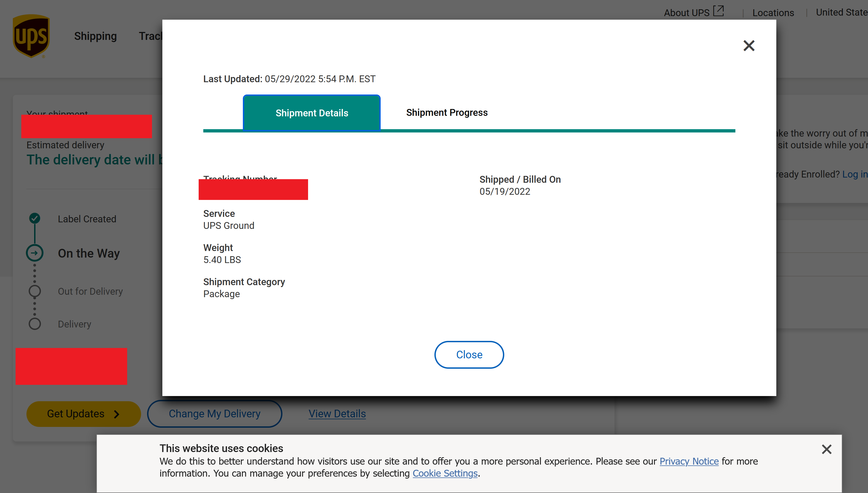Switch to the Shipment Progress tab

(446, 113)
